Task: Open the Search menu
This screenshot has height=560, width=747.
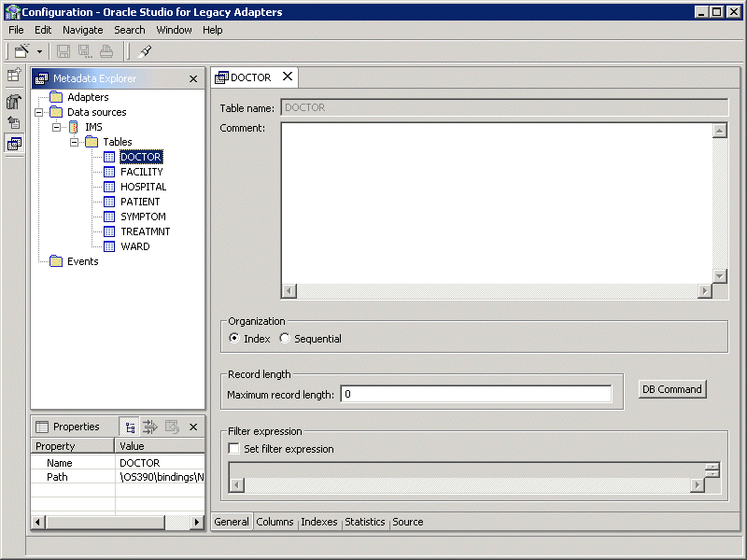Action: (x=130, y=30)
